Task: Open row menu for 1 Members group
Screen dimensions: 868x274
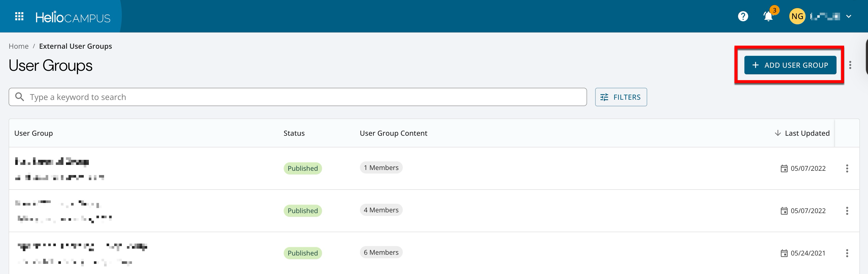Action: [847, 168]
